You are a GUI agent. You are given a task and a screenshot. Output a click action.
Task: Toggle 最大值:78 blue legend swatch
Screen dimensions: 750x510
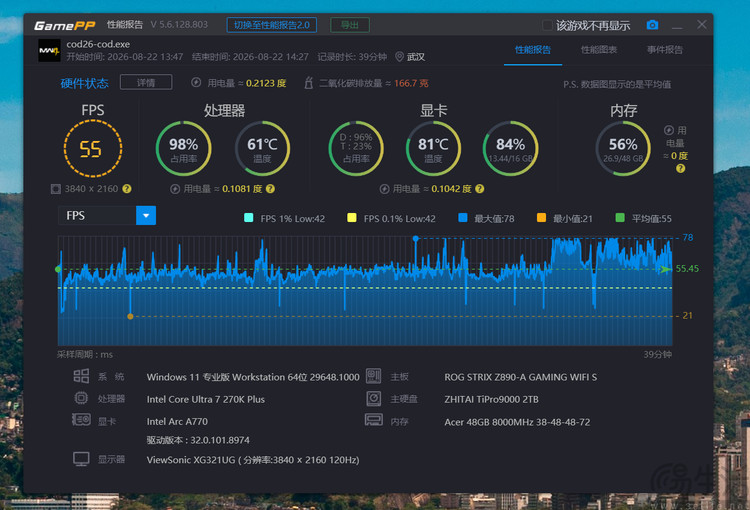coord(463,218)
